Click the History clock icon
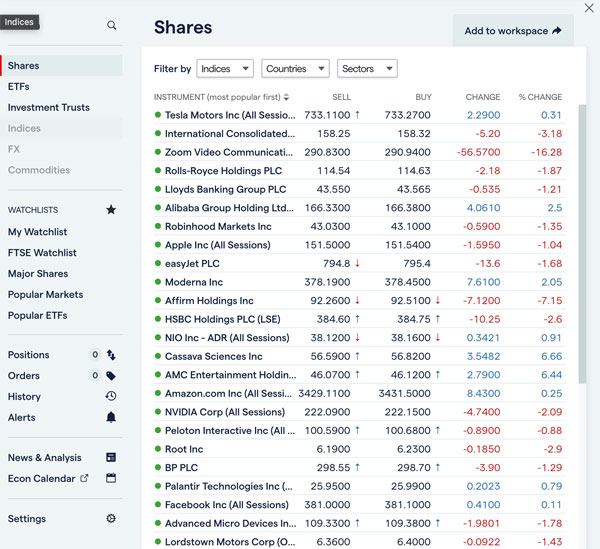Screen dimensions: 600x549 111,397
